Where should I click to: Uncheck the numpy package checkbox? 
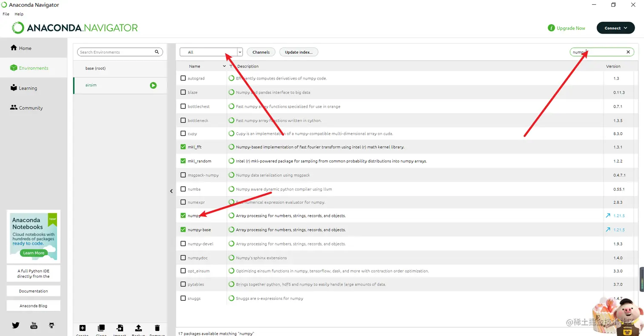pos(183,216)
